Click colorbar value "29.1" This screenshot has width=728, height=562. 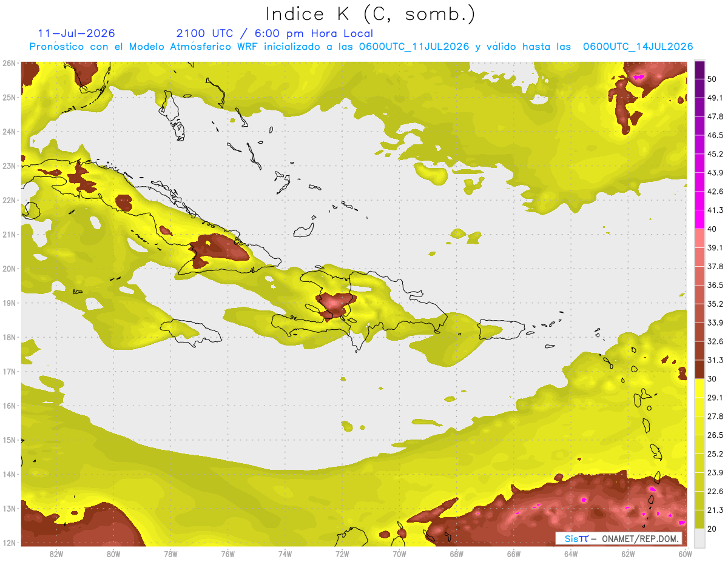[x=715, y=397]
